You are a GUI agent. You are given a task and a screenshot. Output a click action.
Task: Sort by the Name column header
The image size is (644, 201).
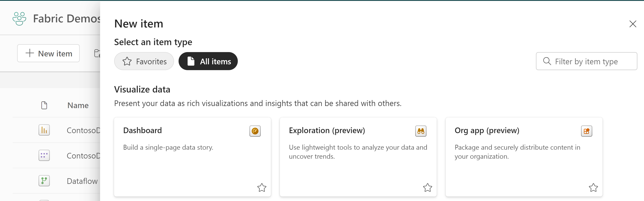pyautogui.click(x=78, y=105)
